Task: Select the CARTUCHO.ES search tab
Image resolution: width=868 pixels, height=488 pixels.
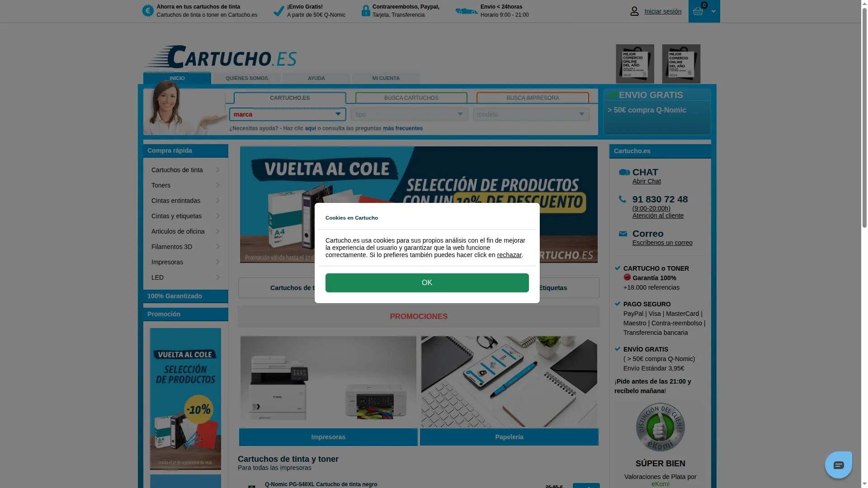Action: [x=290, y=98]
